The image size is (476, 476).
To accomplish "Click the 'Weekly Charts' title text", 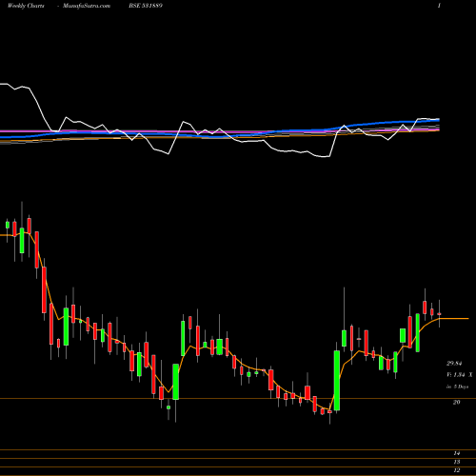I will (x=26, y=6).
